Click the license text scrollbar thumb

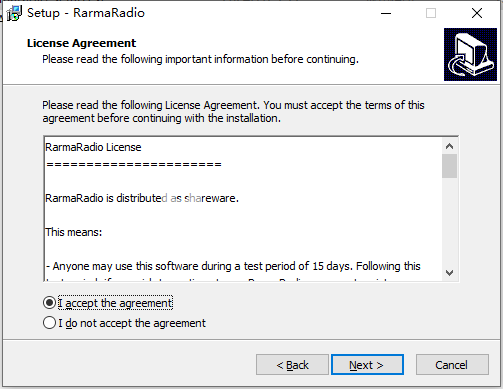[x=449, y=166]
